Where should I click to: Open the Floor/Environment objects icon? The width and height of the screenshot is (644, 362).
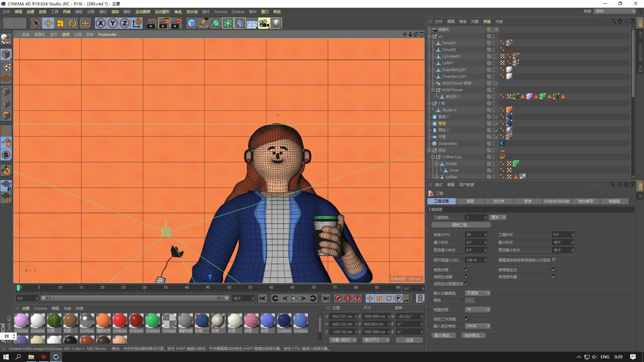252,23
